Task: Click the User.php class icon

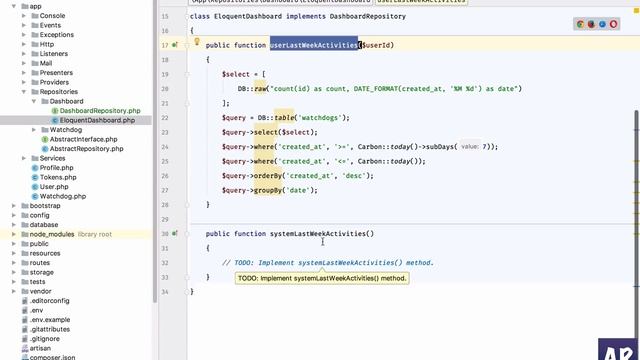Action: point(35,187)
